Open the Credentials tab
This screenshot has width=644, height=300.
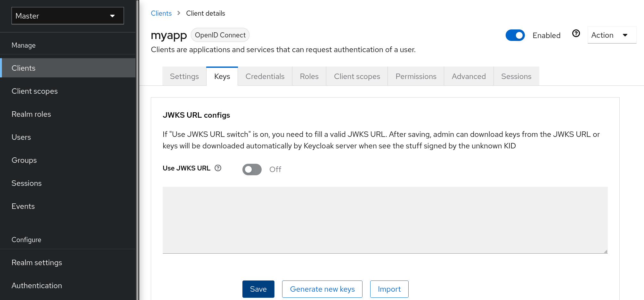point(265,76)
